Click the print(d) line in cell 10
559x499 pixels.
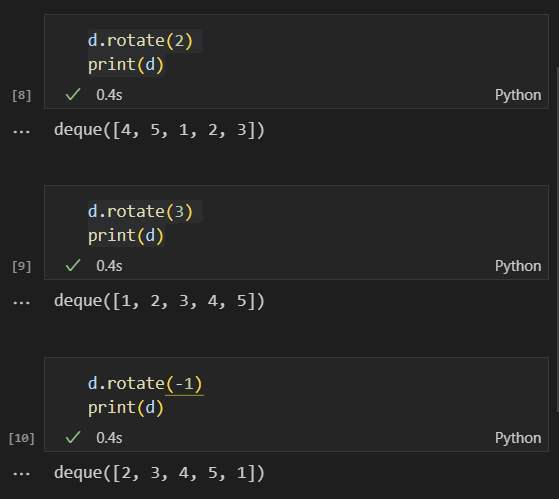click(x=125, y=408)
